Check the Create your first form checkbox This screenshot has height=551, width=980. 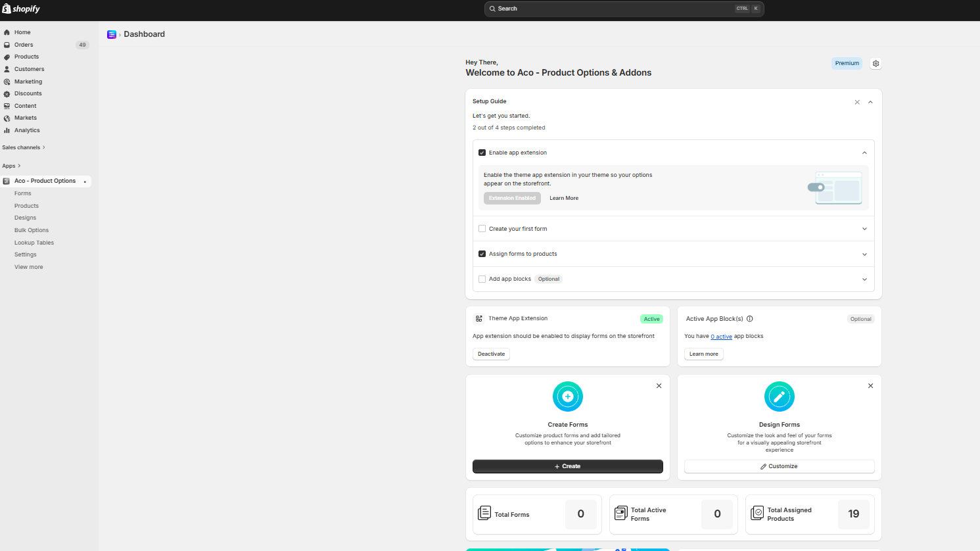(482, 229)
